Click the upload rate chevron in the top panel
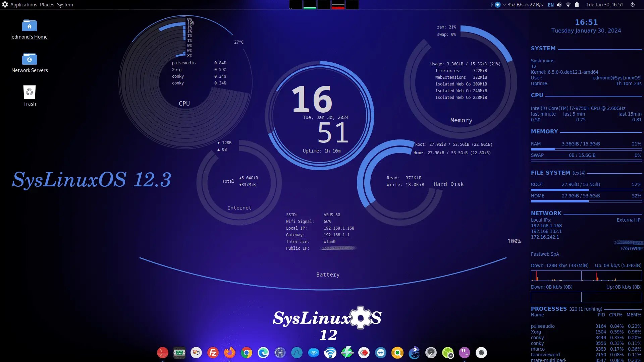The image size is (644, 362). coord(527,5)
